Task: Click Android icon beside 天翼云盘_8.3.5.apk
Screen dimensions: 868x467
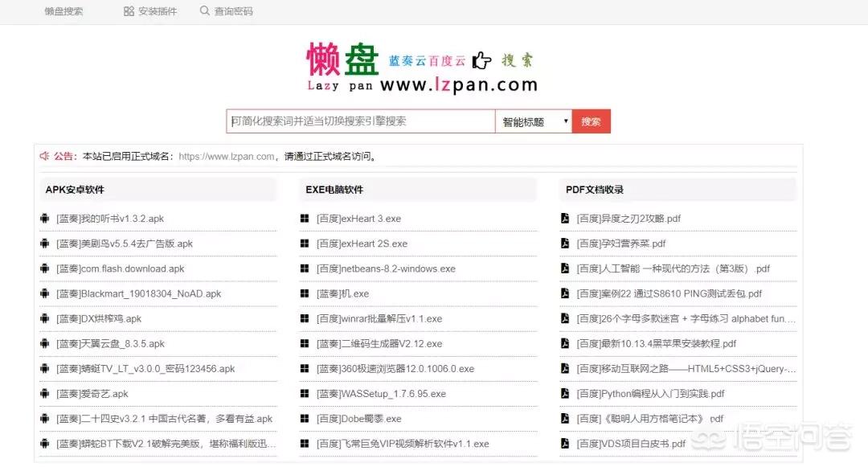Action: click(x=44, y=343)
